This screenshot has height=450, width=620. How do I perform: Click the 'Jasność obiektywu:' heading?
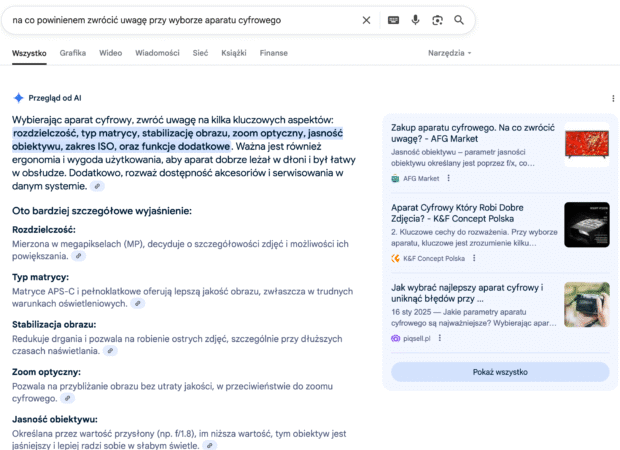55,419
